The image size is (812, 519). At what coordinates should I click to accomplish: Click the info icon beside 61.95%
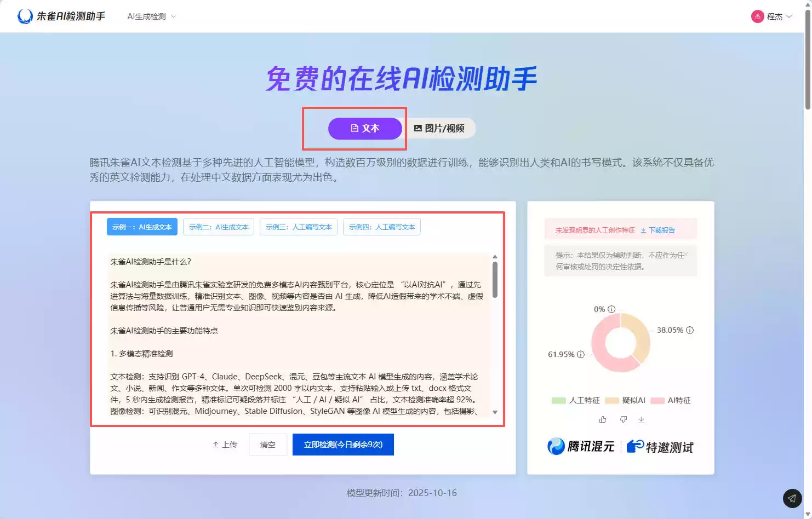click(x=580, y=354)
